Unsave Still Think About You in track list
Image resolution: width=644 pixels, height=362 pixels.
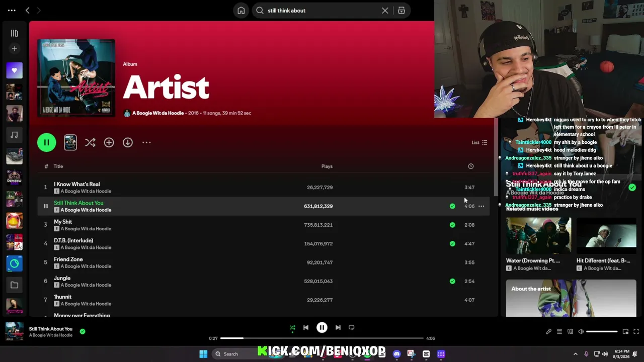tap(452, 206)
